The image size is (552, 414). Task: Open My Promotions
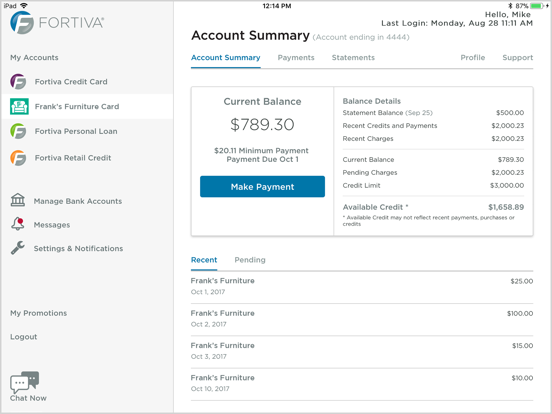[38, 313]
